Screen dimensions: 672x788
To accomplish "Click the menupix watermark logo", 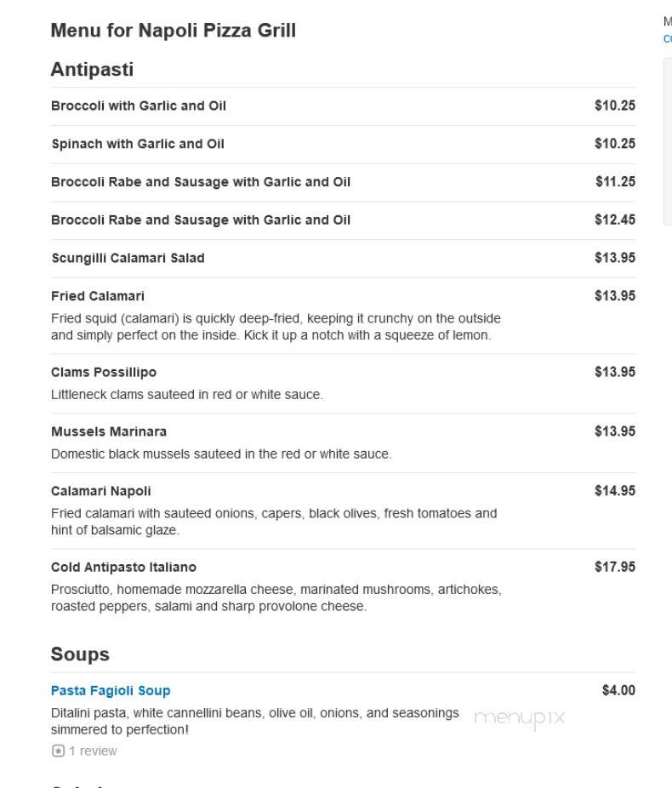I will (520, 718).
